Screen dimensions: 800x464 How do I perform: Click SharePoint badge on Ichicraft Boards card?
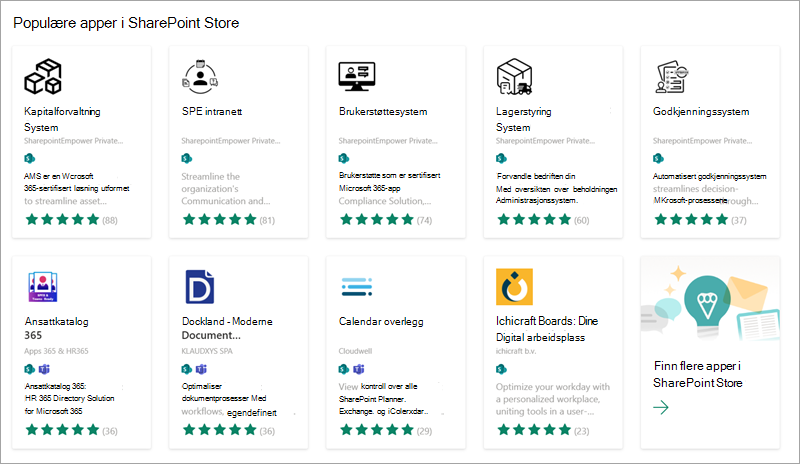pyautogui.click(x=501, y=369)
